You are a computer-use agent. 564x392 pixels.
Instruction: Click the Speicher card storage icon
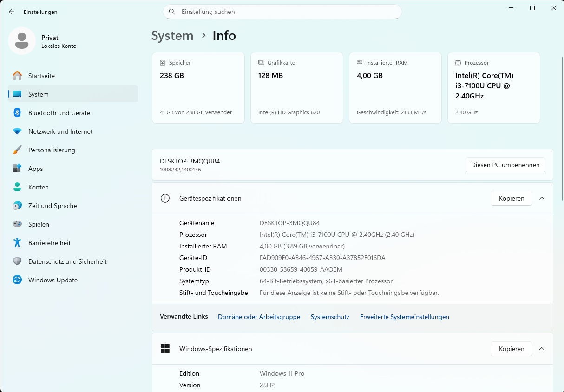tap(163, 63)
